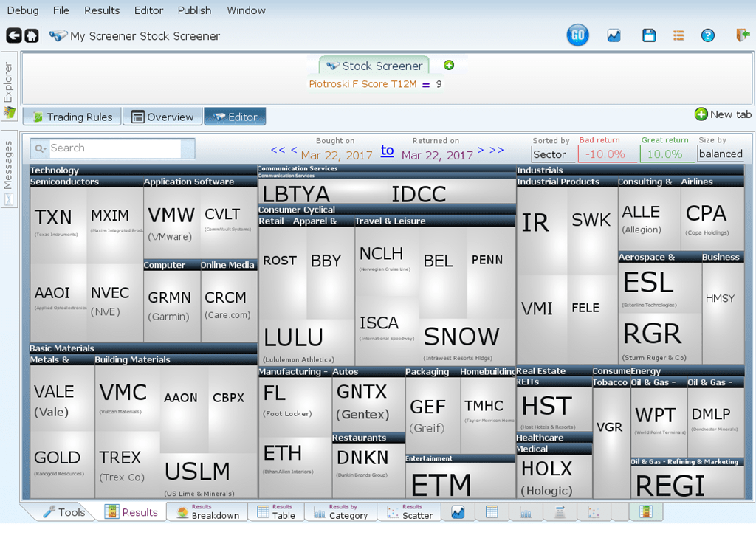Click the Technology sector header
Image resolution: width=756 pixels, height=538 pixels.
[143, 170]
